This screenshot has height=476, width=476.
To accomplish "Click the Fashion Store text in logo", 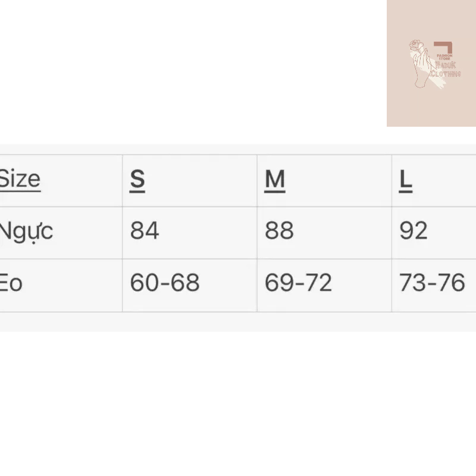I will click(x=444, y=57).
